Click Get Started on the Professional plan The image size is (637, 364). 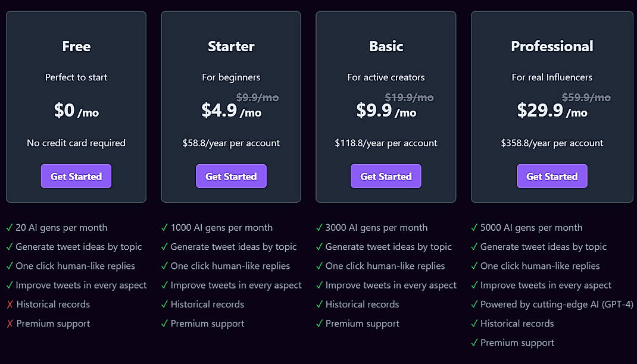point(552,176)
